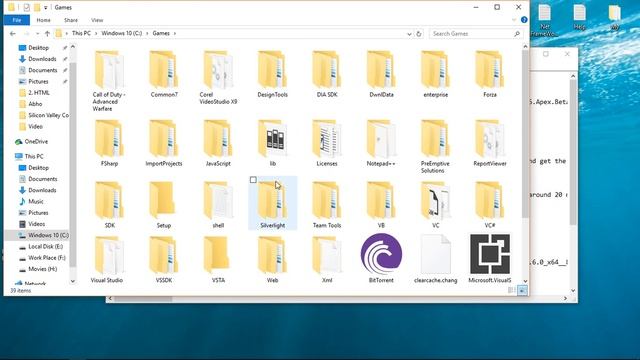640x360 pixels.
Task: Click the VB folder icon
Action: [x=381, y=200]
